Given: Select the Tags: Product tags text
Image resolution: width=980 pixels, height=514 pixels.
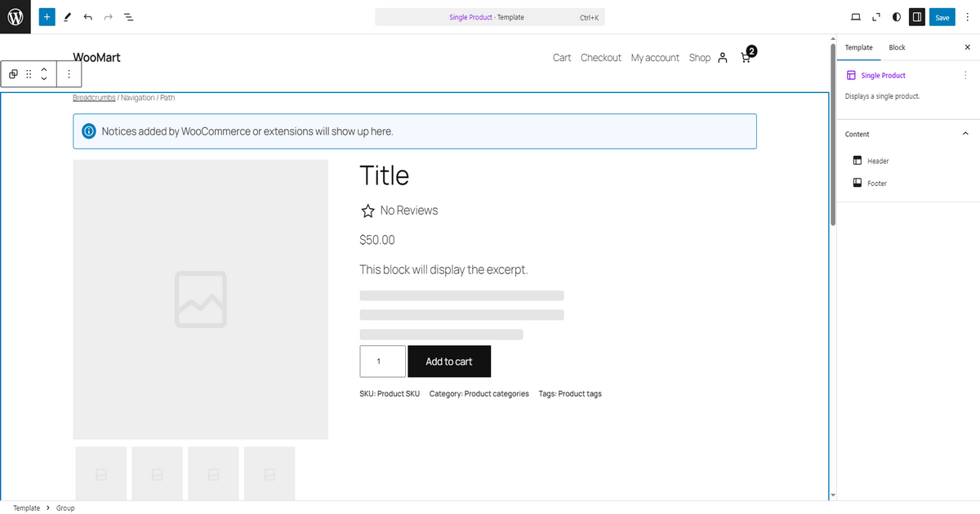Looking at the screenshot, I should pyautogui.click(x=570, y=394).
